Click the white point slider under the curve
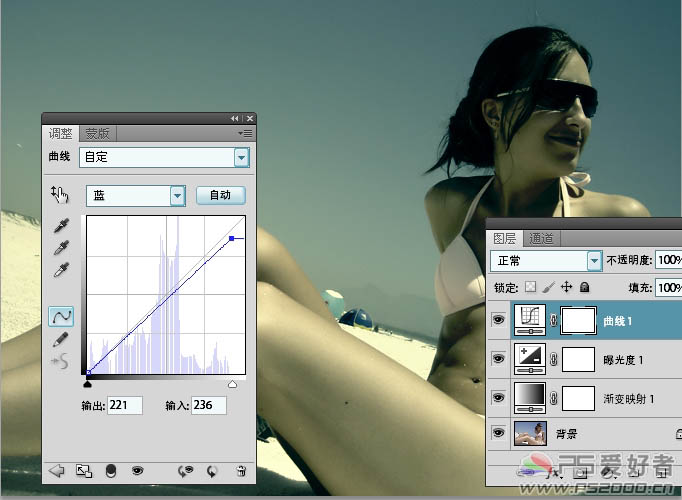Viewport: 682px width, 500px height. 233,383
